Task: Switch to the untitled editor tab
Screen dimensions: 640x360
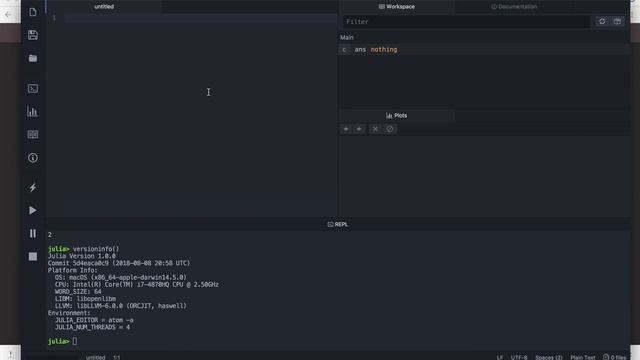Action: point(104,7)
